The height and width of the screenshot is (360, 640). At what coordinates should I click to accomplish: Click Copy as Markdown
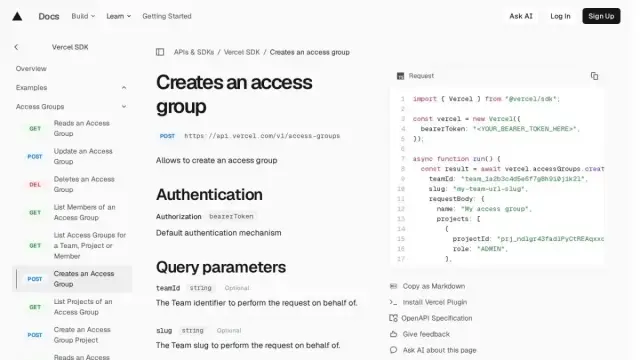[x=434, y=286]
